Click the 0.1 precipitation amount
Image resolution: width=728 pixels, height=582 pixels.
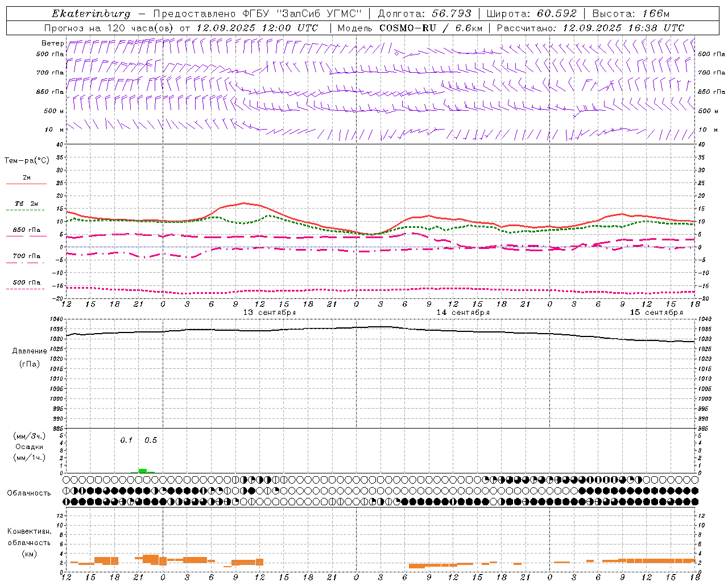click(126, 440)
